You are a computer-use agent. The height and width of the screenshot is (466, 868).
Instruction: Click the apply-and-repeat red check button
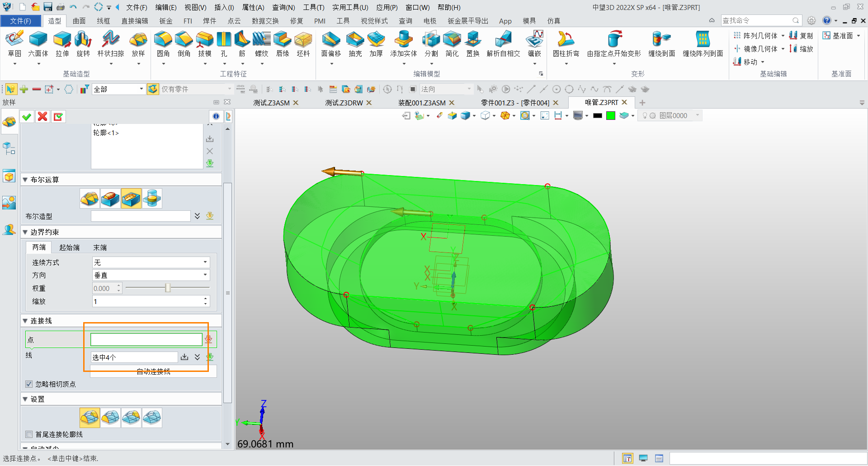click(58, 117)
